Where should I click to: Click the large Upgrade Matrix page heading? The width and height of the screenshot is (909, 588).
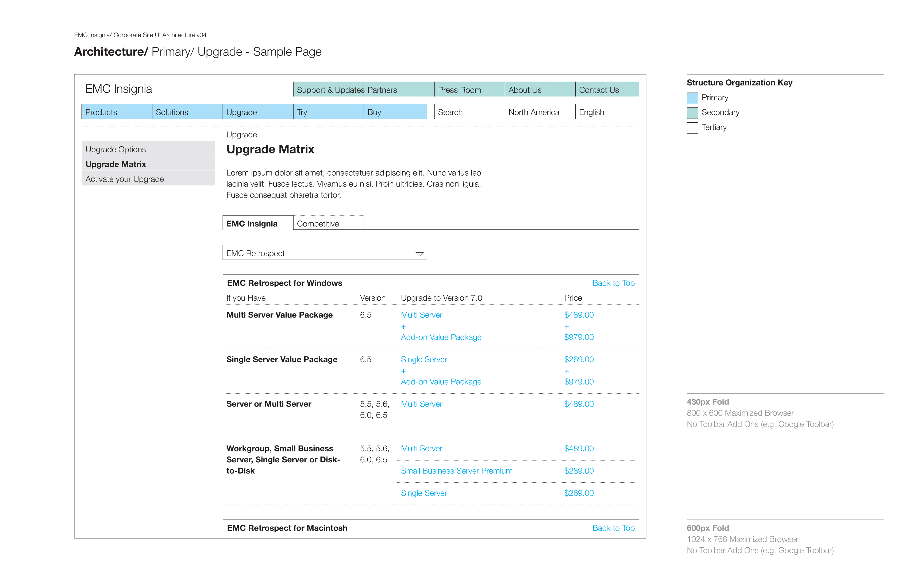270,149
